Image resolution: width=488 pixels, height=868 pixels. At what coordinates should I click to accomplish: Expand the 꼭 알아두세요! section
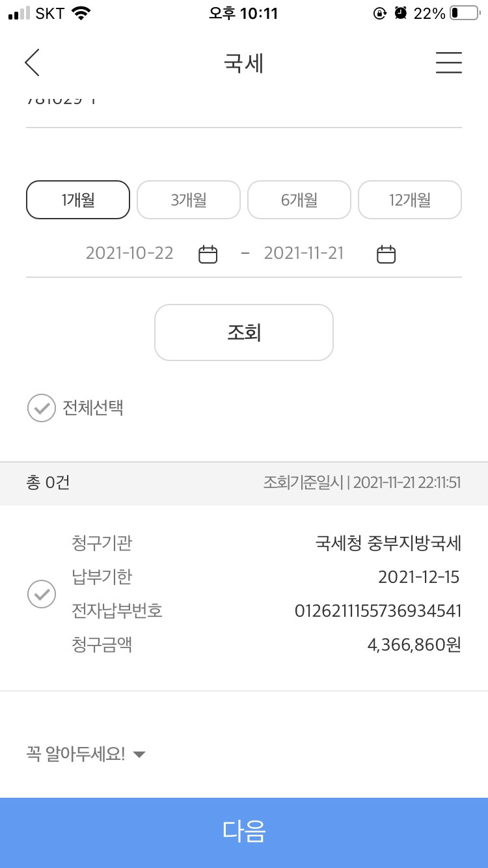pyautogui.click(x=86, y=754)
